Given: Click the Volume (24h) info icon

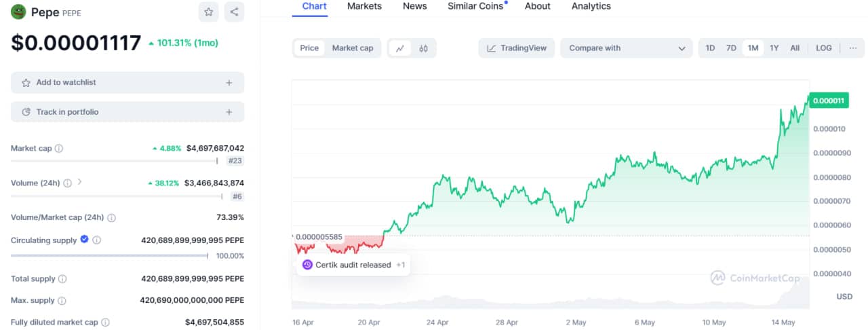Looking at the screenshot, I should 66,183.
